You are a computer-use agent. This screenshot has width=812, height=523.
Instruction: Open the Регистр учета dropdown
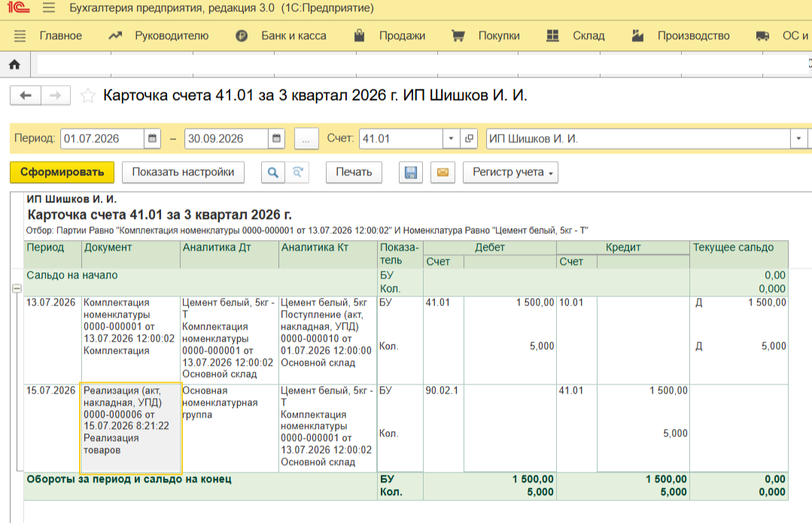(x=511, y=172)
